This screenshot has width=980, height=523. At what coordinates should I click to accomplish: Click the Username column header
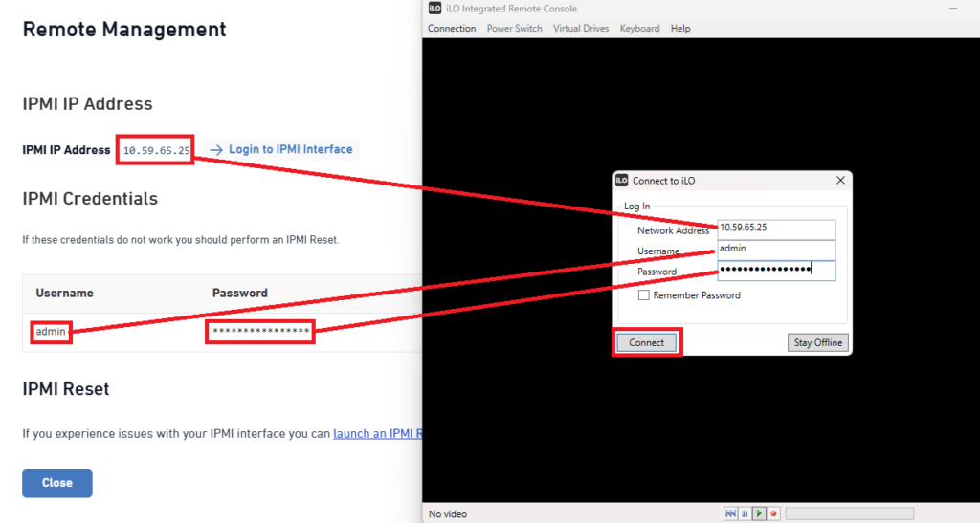click(64, 294)
